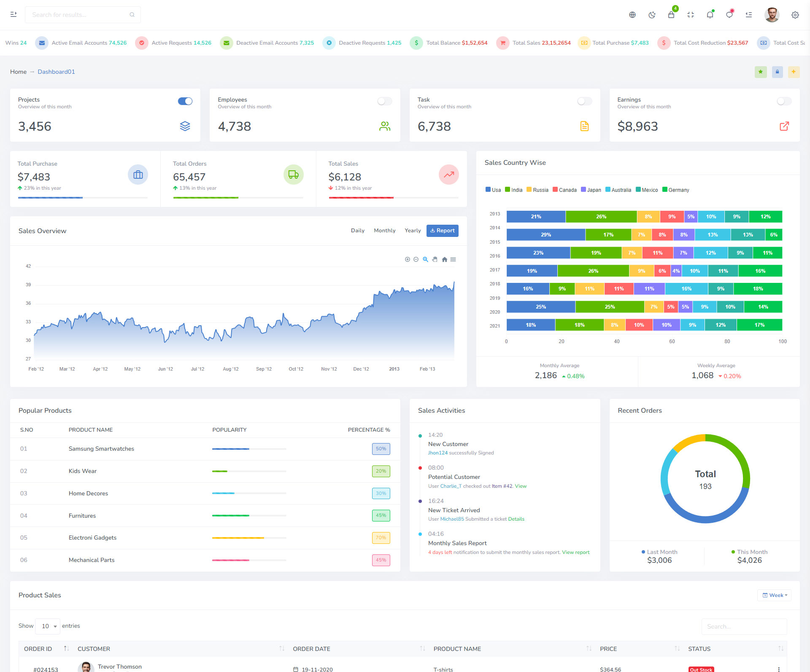Open the chart hamburger menu icon
Image resolution: width=810 pixels, height=672 pixels.
(453, 260)
